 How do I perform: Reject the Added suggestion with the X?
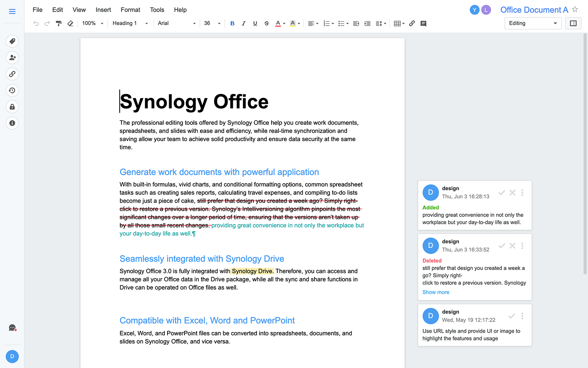pos(513,193)
